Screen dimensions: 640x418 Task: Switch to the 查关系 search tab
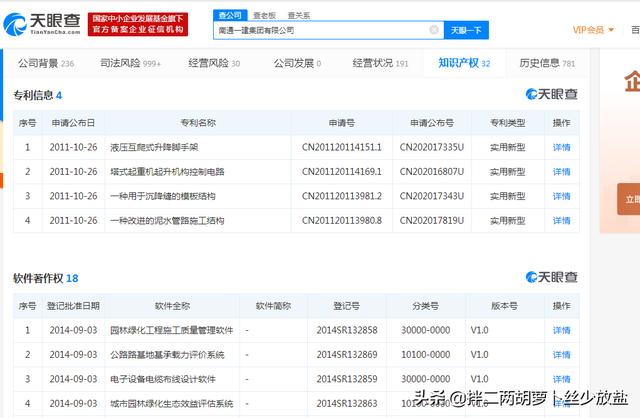pyautogui.click(x=299, y=16)
